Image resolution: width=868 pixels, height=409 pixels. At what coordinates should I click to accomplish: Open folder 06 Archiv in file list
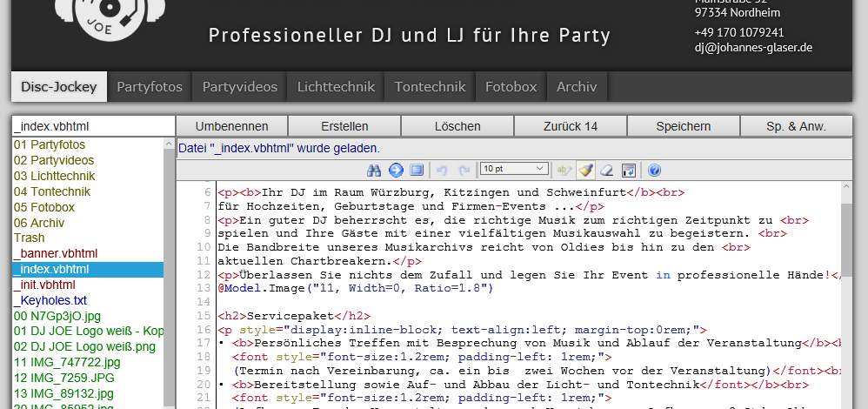(88, 223)
